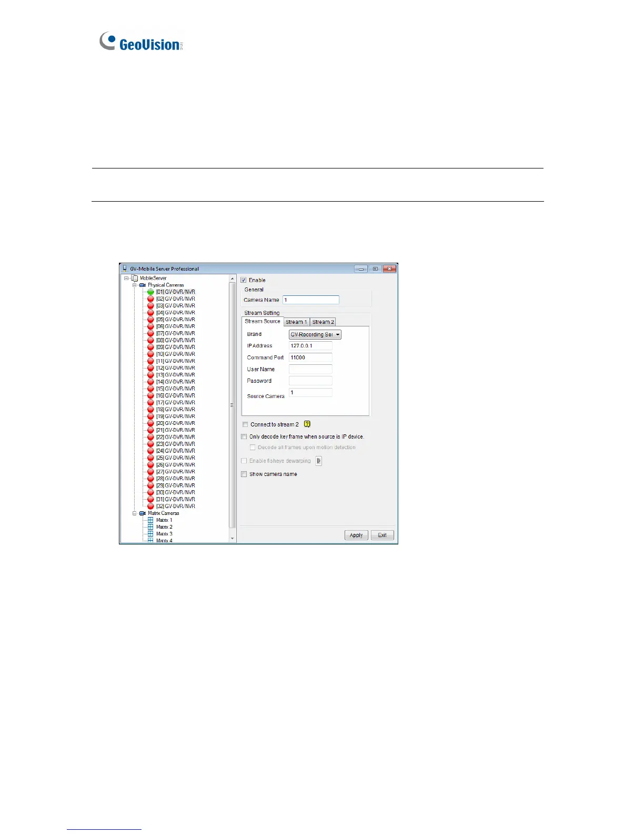Click the red status icon of camera [25]
The image size is (644, 834).
(150, 458)
